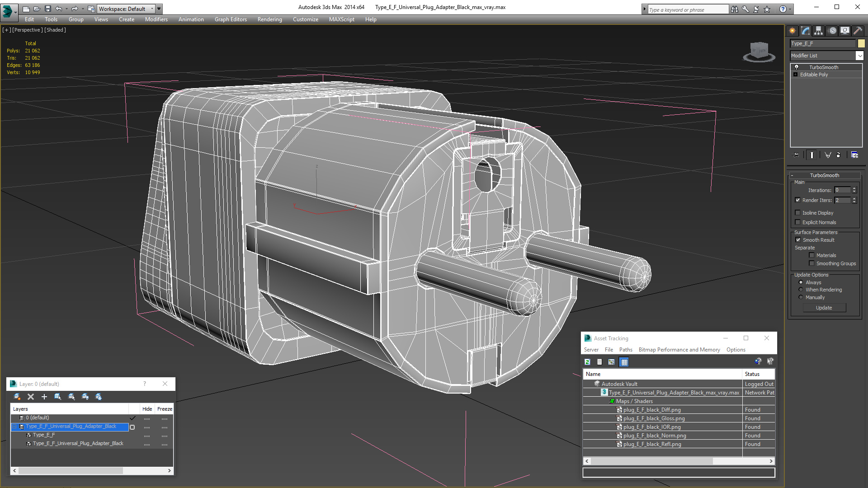Open the Modifier List dropdown
Screen dimensions: 868x488
click(859, 56)
